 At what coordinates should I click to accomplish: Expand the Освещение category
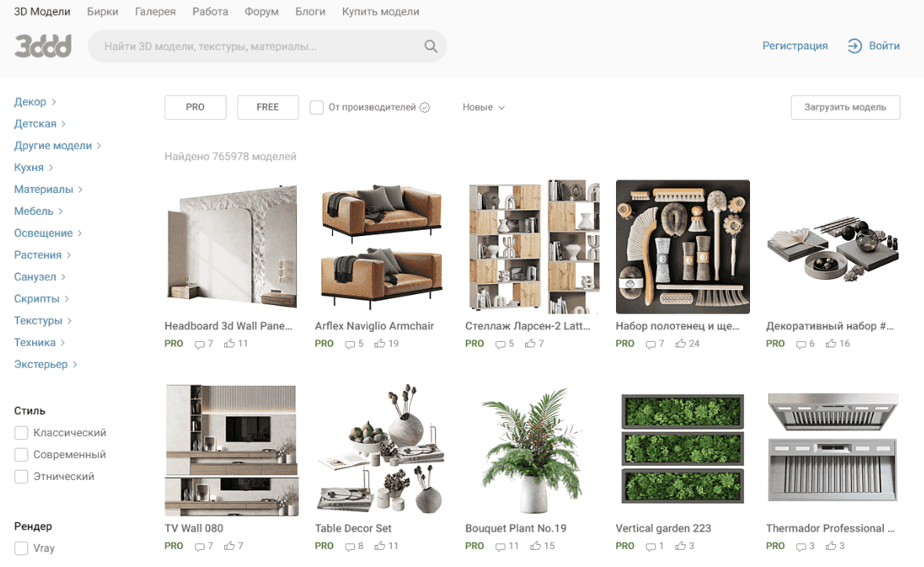click(48, 233)
